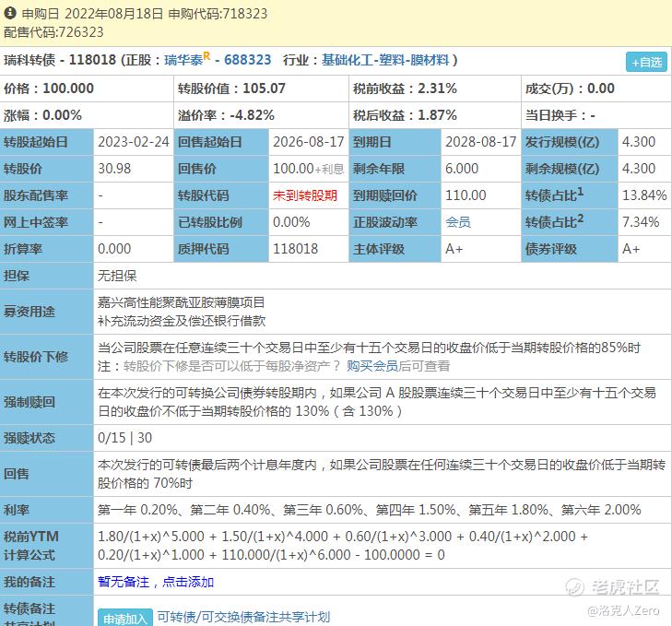Click 暂无备注，点击添加 to add a note
The image size is (672, 626).
click(156, 582)
